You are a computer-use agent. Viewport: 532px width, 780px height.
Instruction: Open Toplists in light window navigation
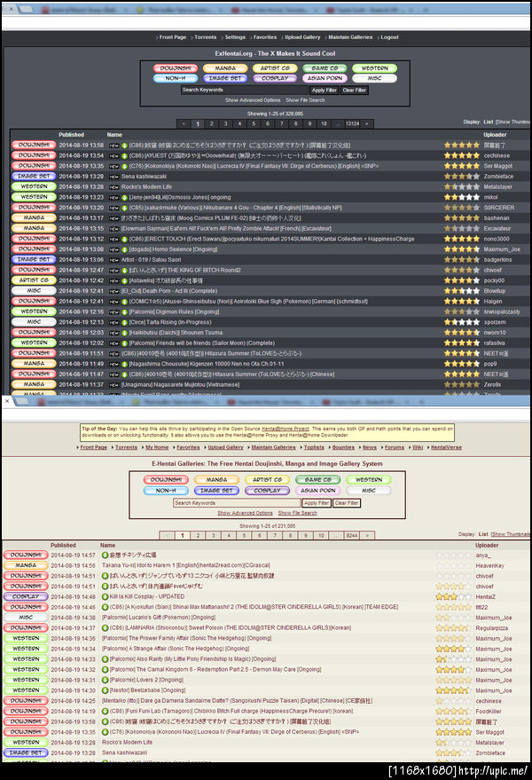314,448
